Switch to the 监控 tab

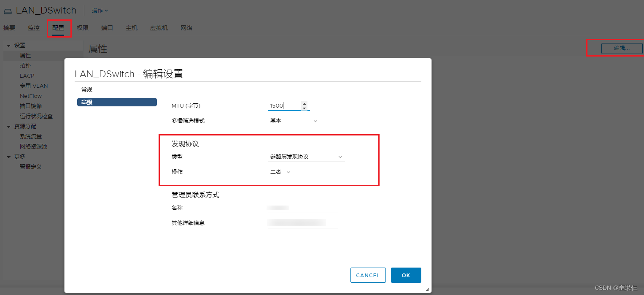coord(34,28)
